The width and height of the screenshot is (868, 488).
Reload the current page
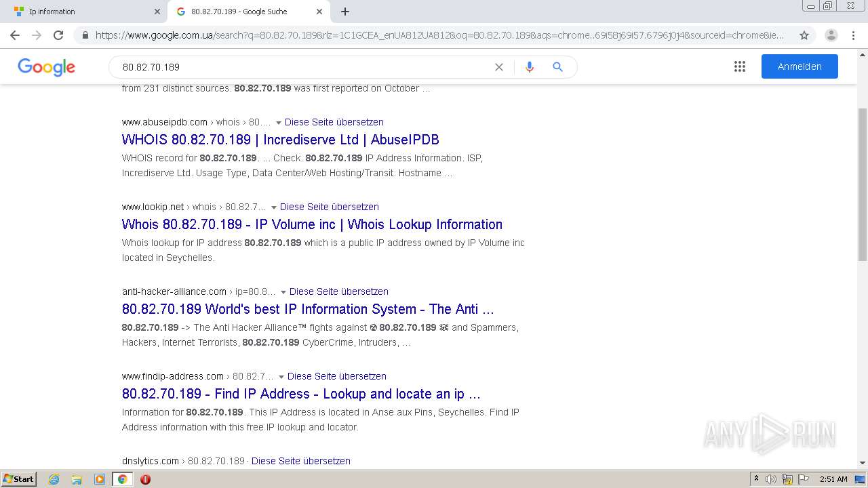point(58,35)
